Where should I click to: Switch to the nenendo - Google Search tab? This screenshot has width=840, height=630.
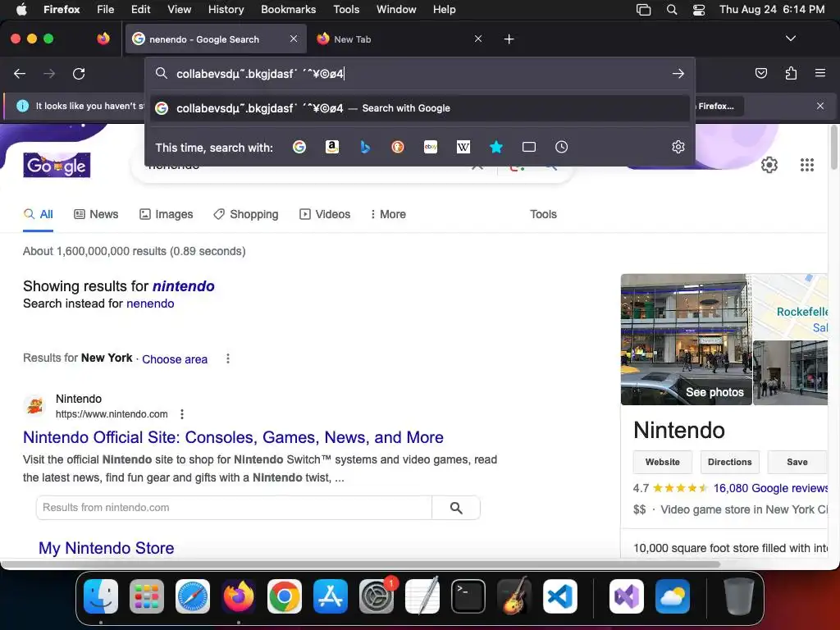pos(216,39)
